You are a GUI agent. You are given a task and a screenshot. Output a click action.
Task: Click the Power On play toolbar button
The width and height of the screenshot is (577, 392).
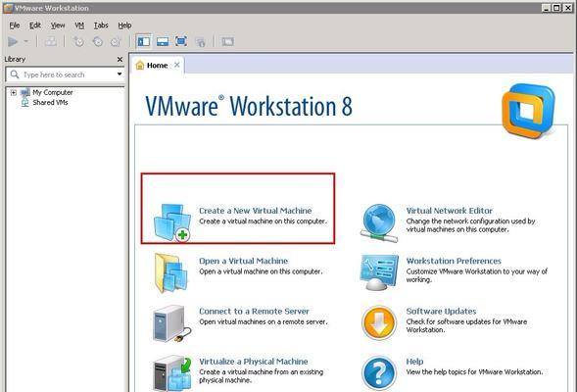pyautogui.click(x=13, y=41)
